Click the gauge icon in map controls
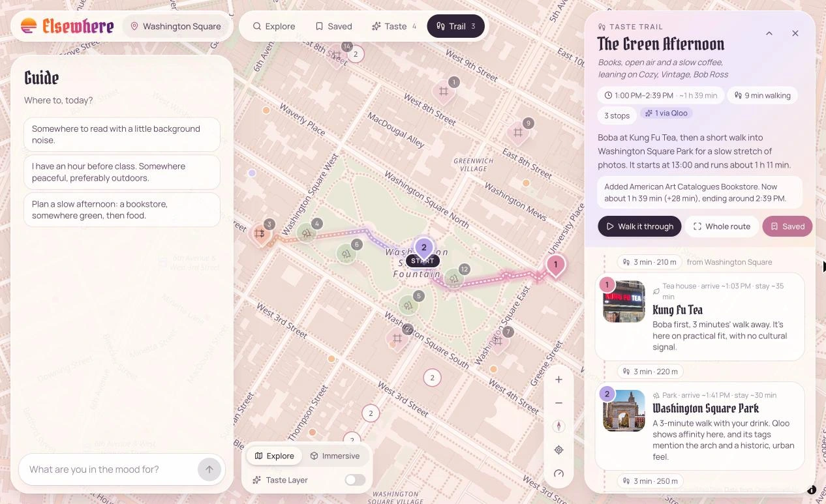 (x=558, y=473)
